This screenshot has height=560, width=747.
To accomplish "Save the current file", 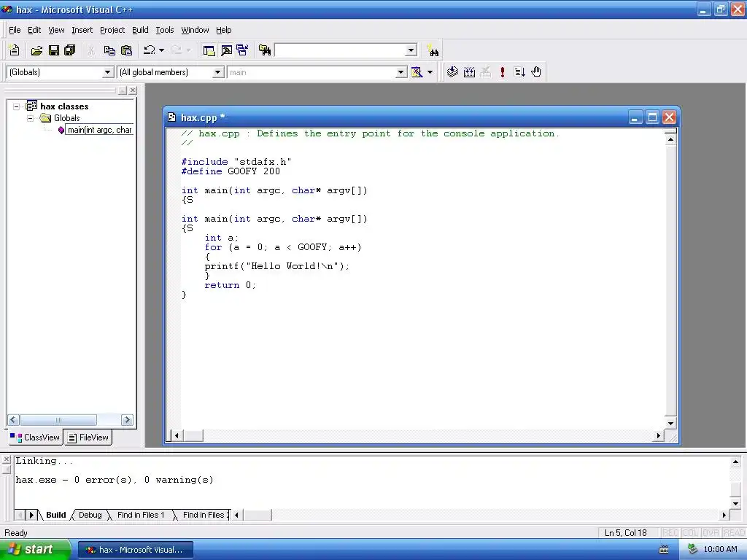I will (x=54, y=50).
